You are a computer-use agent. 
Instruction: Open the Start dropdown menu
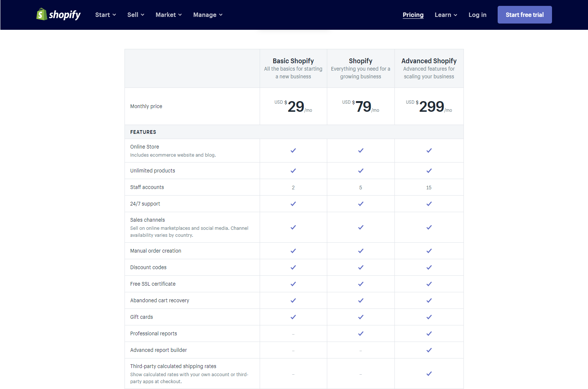(105, 15)
